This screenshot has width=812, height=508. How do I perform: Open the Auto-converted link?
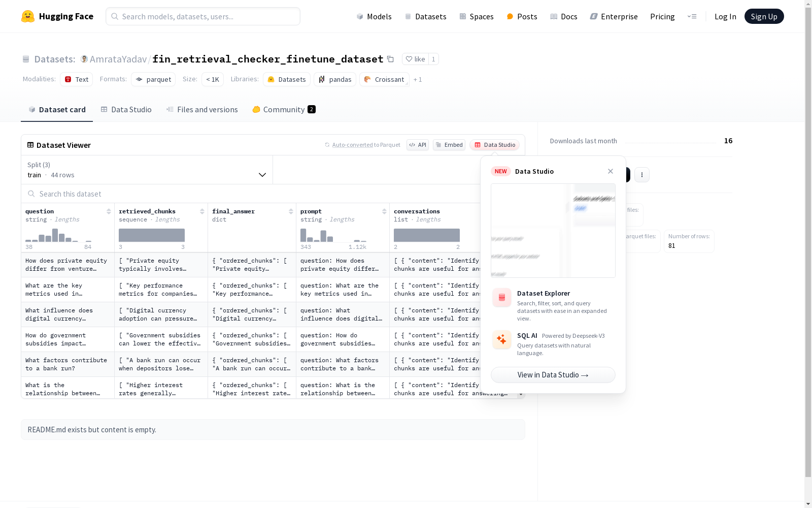(353, 145)
